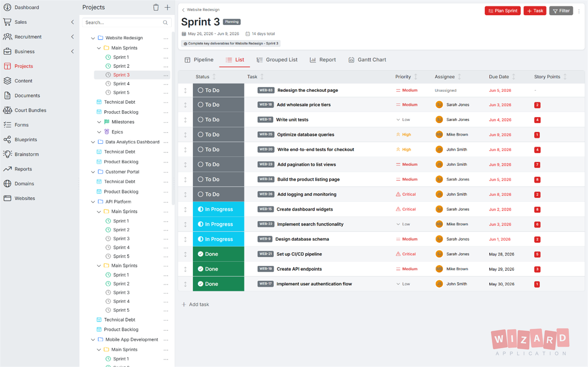This screenshot has height=367, width=588.
Task: Expand the Sales sidebar menu chevron
Action: (73, 22)
